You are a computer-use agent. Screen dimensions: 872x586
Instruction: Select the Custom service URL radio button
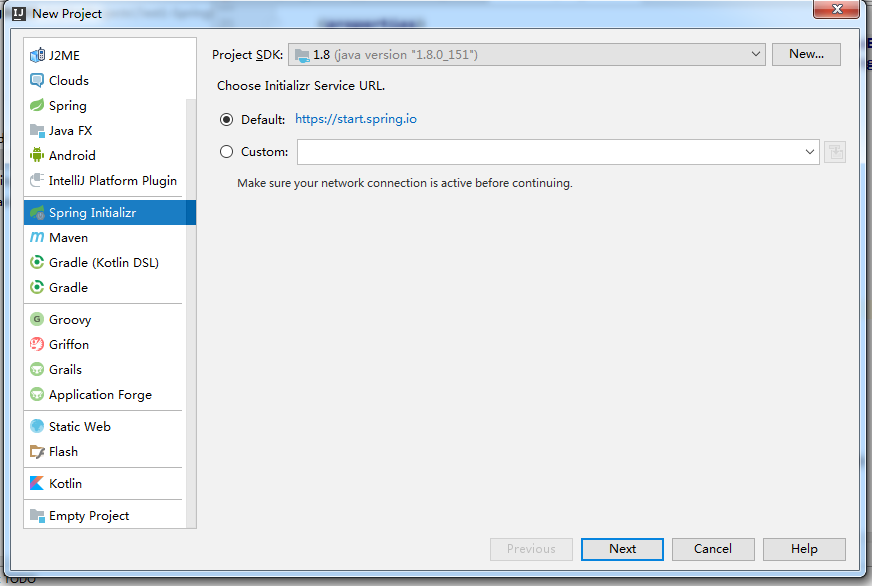pyautogui.click(x=226, y=152)
